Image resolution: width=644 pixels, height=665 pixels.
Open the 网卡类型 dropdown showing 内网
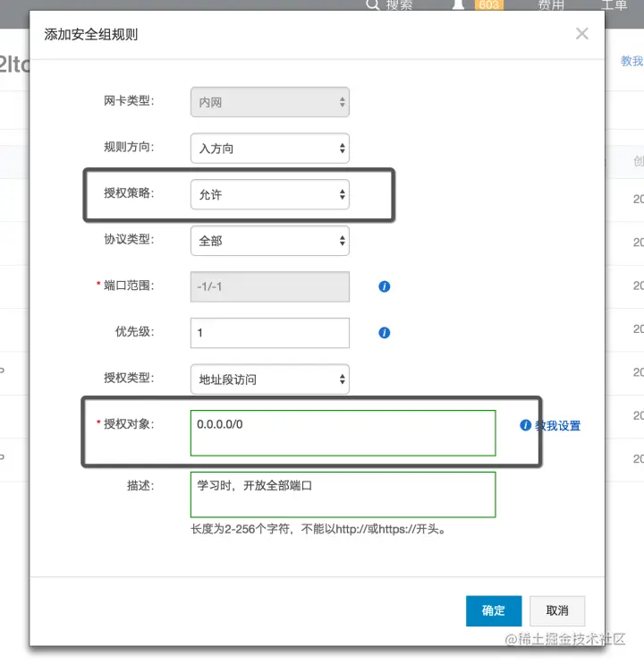click(x=270, y=102)
